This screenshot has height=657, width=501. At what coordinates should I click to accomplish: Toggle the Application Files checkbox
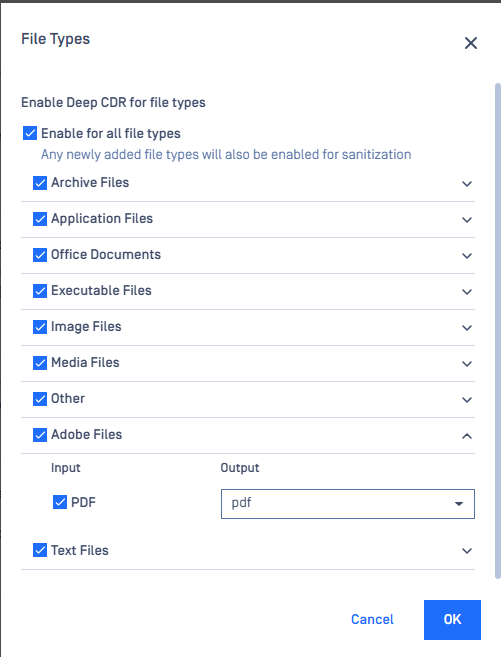[x=40, y=219]
